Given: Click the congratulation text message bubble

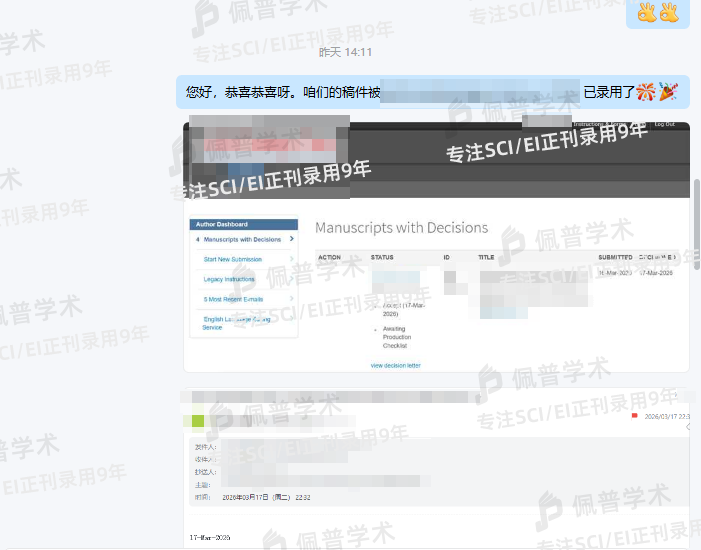Looking at the screenshot, I should (432, 92).
